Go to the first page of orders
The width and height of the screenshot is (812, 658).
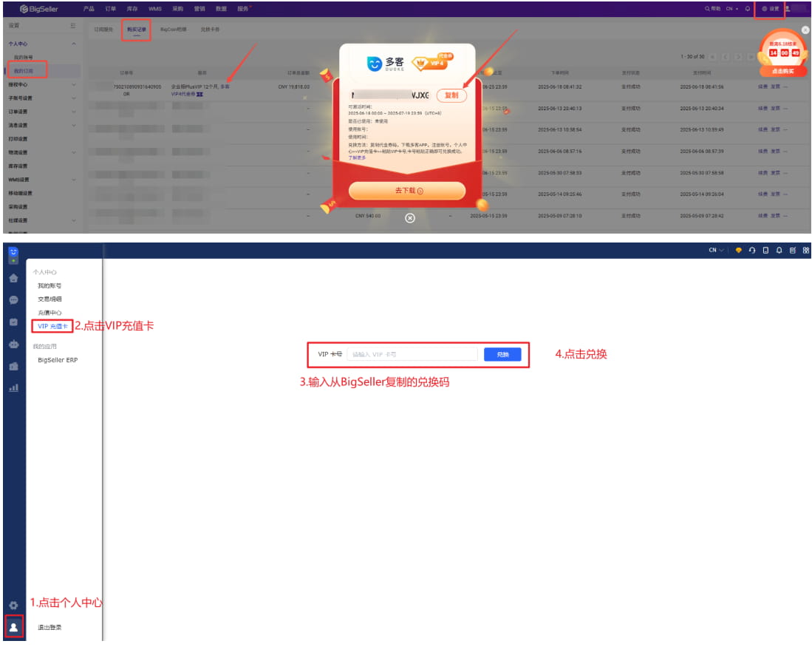click(713, 56)
